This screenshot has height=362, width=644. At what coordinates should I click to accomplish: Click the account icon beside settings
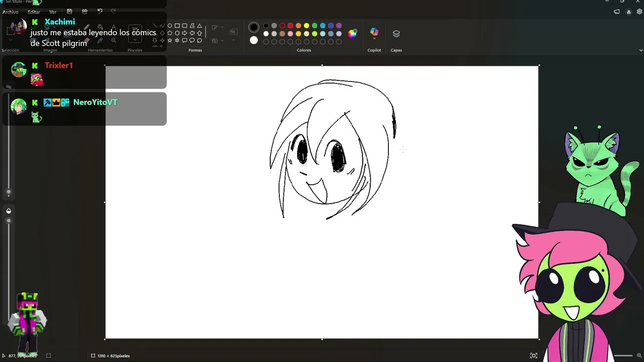click(628, 12)
